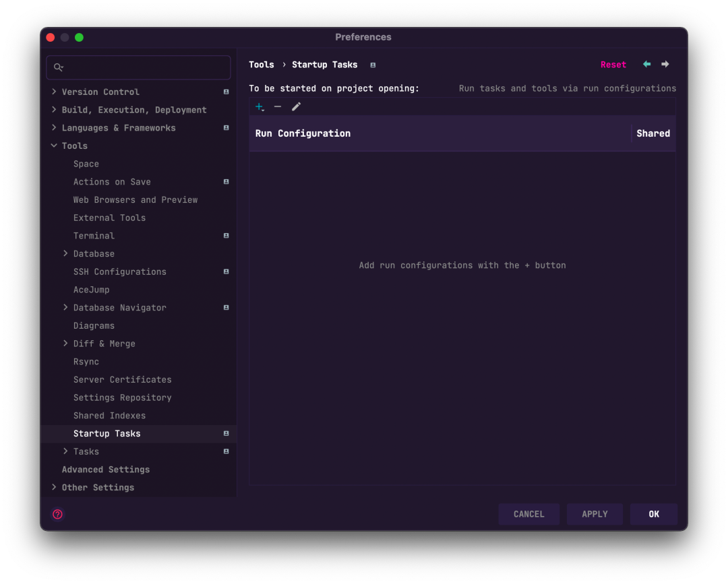Screen dimensions: 728x584
Task: Select Server Certificates
Action: pyautogui.click(x=123, y=379)
